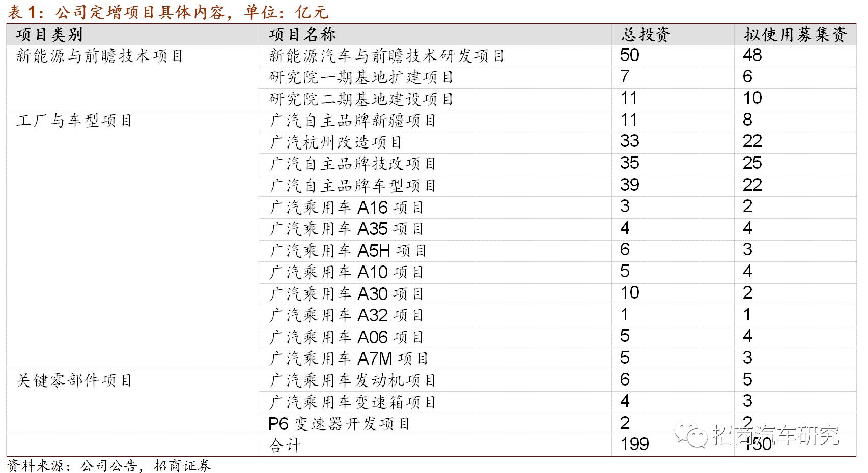
Task: Click total investment '5' in A06 row
Action: click(625, 336)
